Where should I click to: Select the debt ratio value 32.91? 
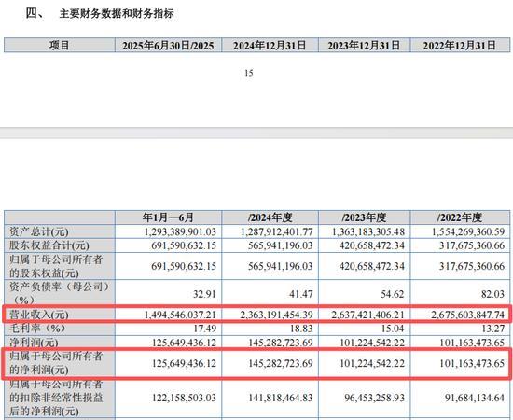click(x=204, y=294)
